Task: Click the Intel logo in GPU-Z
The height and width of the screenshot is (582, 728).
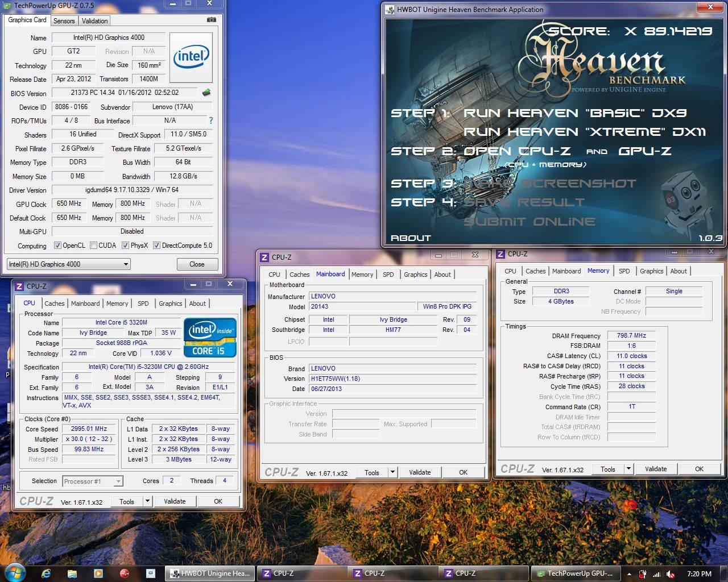Action: point(191,56)
